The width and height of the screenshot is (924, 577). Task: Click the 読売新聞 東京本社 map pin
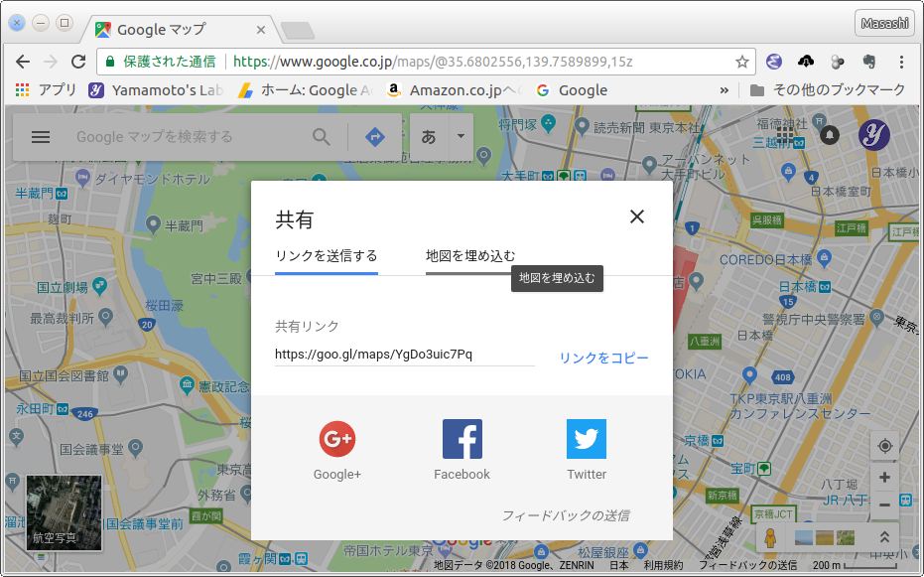(x=582, y=125)
